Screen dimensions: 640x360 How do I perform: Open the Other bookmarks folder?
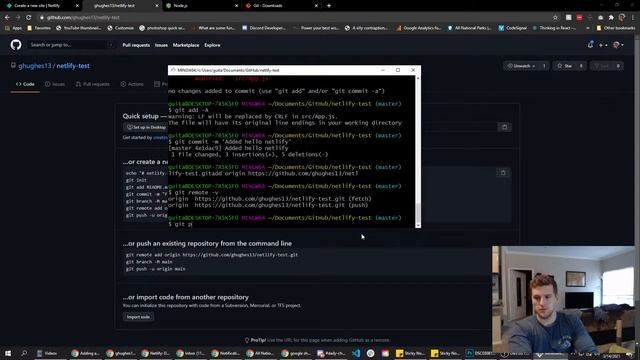click(616, 28)
